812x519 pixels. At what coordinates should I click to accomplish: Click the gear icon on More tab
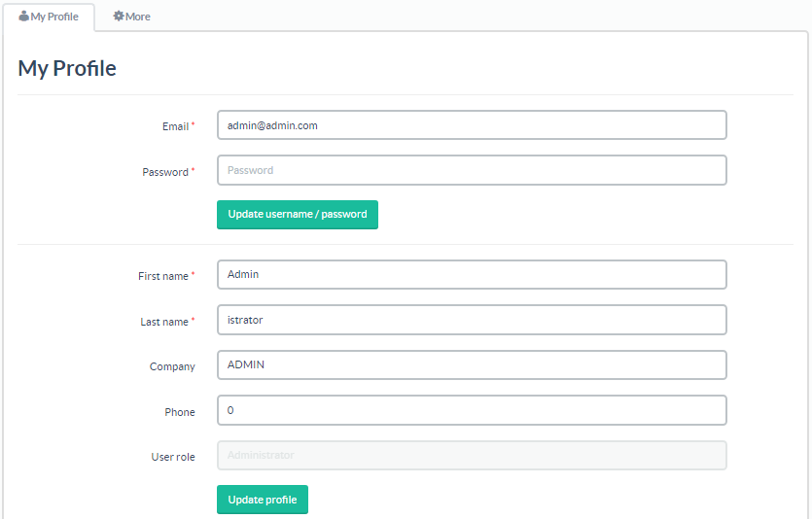click(119, 17)
